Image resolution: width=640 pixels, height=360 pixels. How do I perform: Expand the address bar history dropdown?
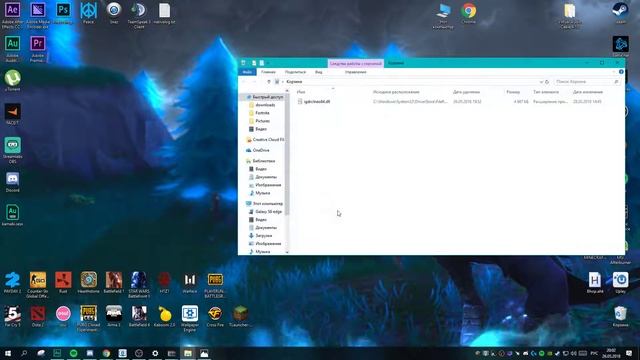click(541, 82)
